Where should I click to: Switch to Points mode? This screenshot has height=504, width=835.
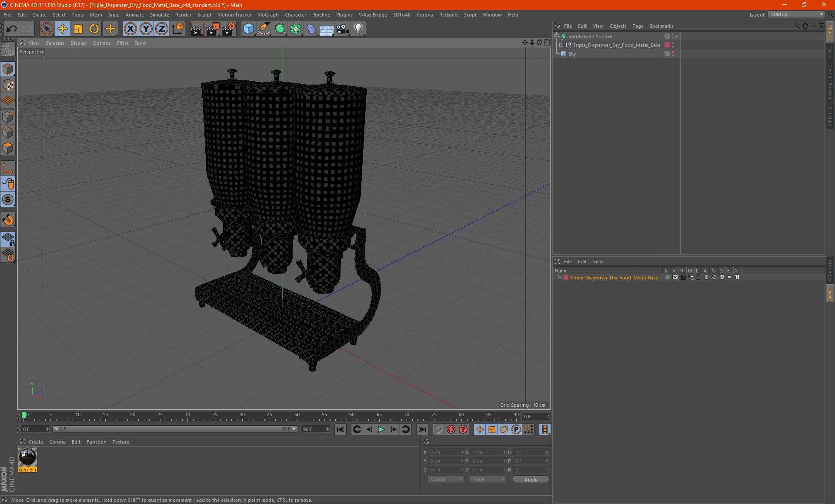click(x=8, y=117)
